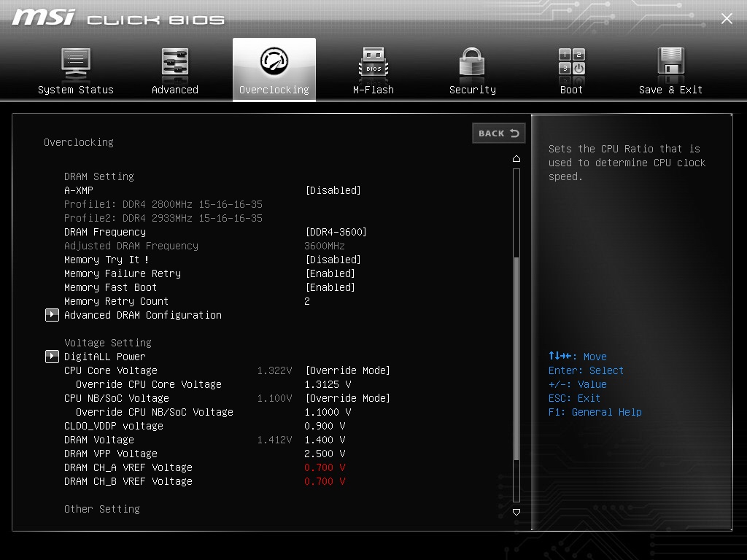Viewport: 747px width, 560px height.
Task: Open the Security padlock icon
Action: [472, 63]
